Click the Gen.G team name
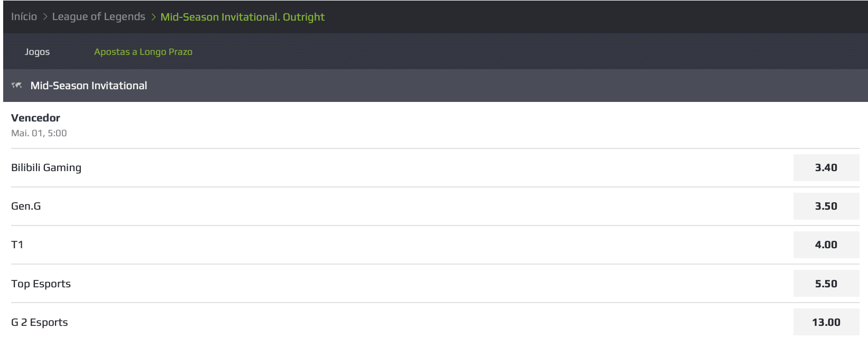This screenshot has width=868, height=338. point(26,206)
